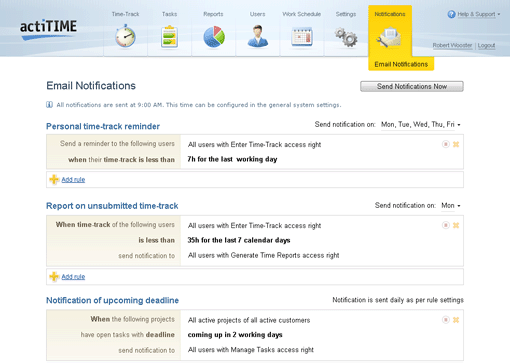Open the Users person icon

[x=257, y=36]
